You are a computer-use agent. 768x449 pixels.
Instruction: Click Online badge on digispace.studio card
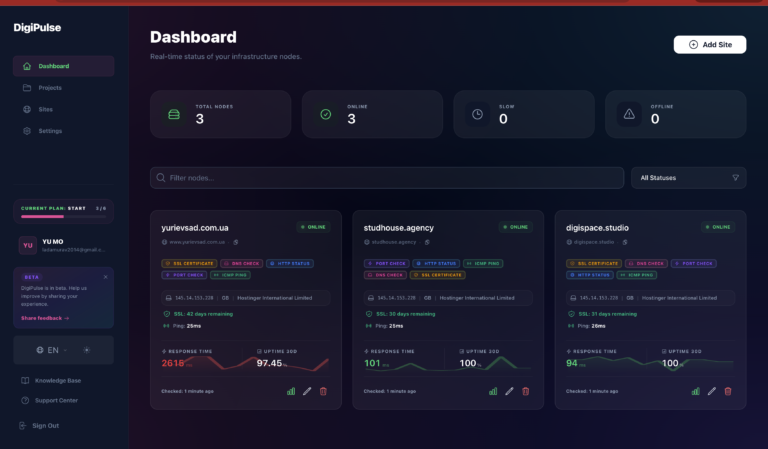[x=718, y=227]
